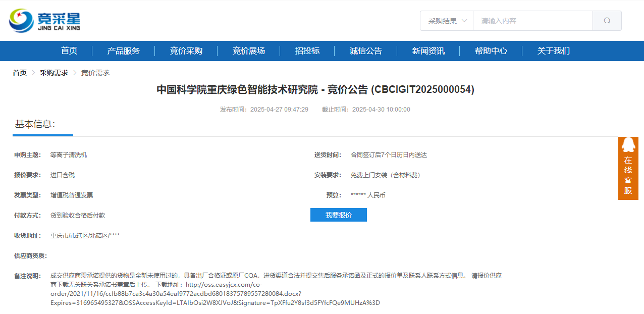Viewport: 644px width, 314px height.
Task: Click the bell icon on 在线客服 panel
Action: 628,145
